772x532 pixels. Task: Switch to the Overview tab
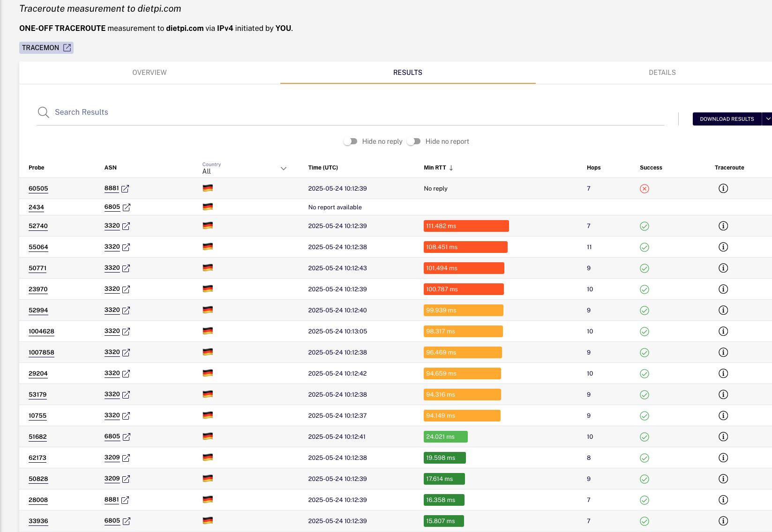point(150,73)
